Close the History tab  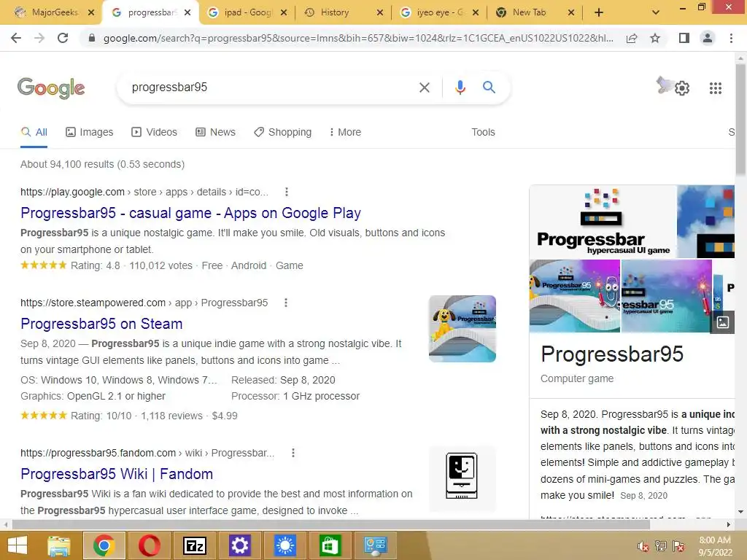click(379, 13)
